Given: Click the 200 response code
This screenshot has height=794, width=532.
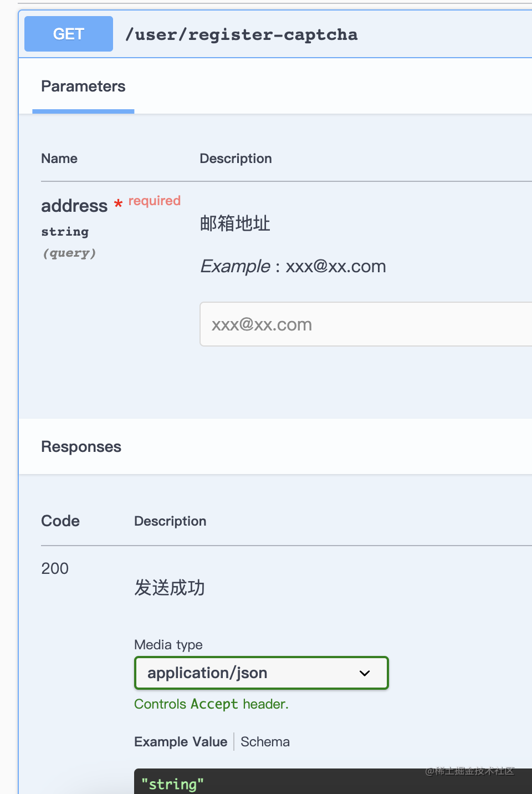Looking at the screenshot, I should (x=55, y=568).
